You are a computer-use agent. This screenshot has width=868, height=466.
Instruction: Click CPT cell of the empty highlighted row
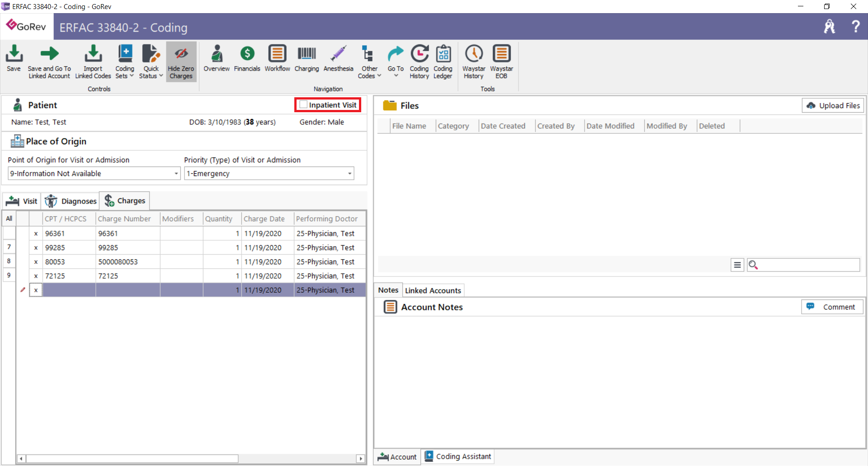pyautogui.click(x=69, y=290)
